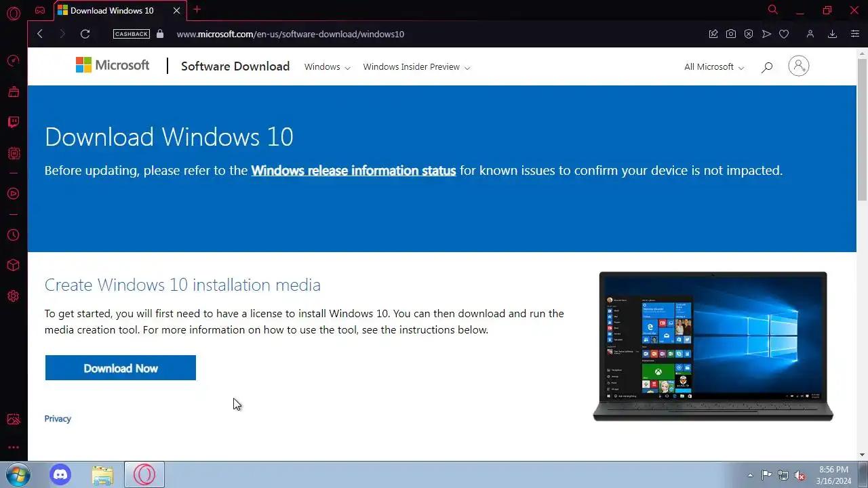
Task: Open the Action Center flag tray icon
Action: (x=766, y=475)
